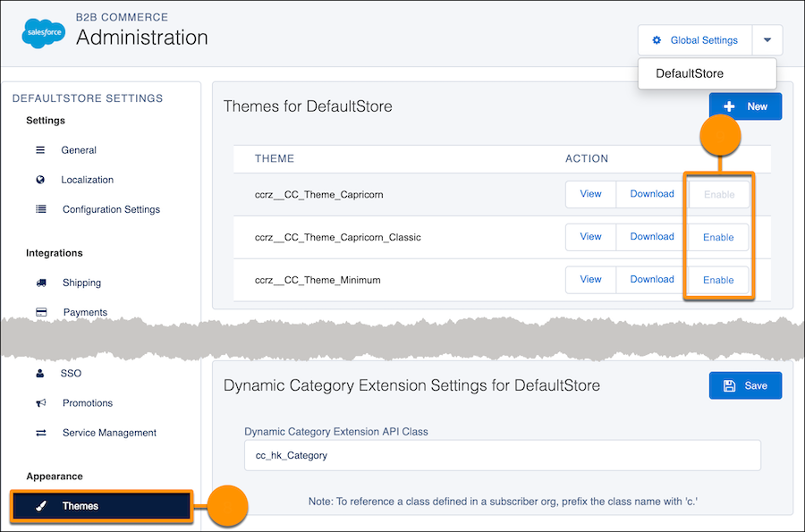Image resolution: width=805 pixels, height=532 pixels.
Task: Click the Global Settings button
Action: click(x=696, y=40)
